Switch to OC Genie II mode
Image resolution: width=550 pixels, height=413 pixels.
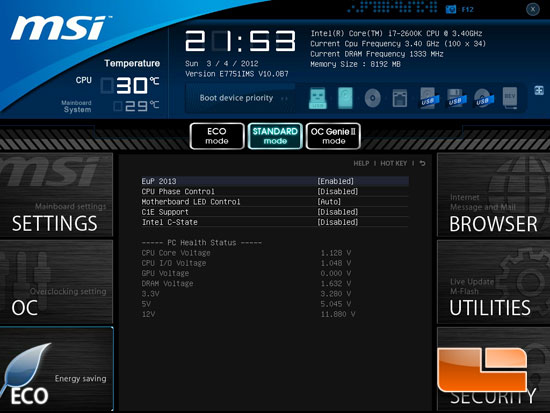coord(333,136)
